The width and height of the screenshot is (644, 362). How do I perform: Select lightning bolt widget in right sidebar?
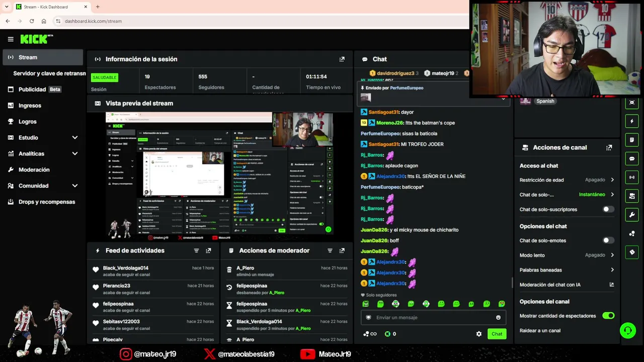632,121
